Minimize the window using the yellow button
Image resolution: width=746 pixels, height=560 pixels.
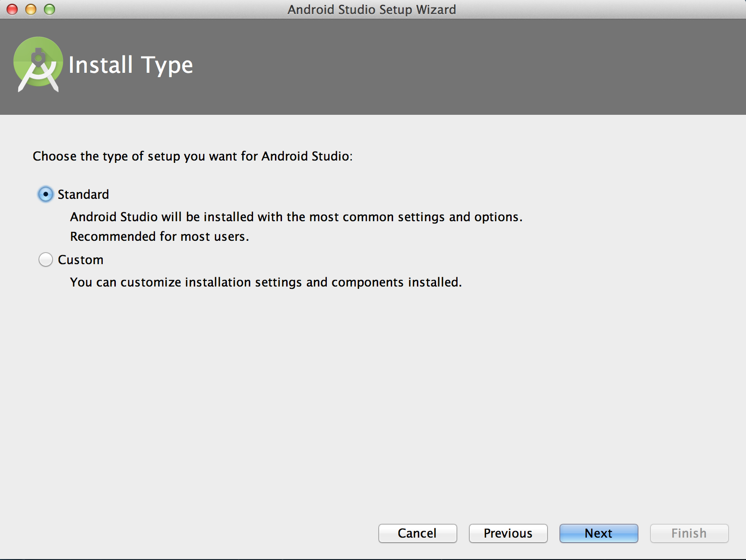(x=31, y=9)
